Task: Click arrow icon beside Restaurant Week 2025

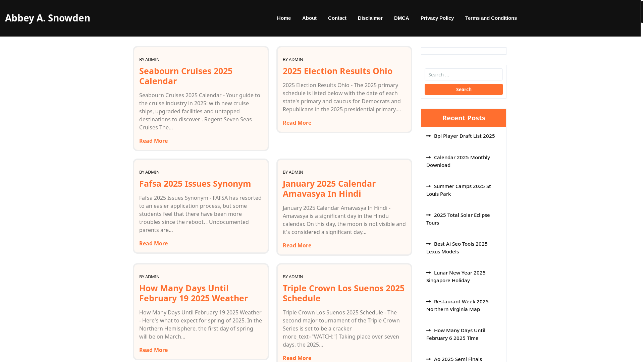Action: [x=428, y=301]
